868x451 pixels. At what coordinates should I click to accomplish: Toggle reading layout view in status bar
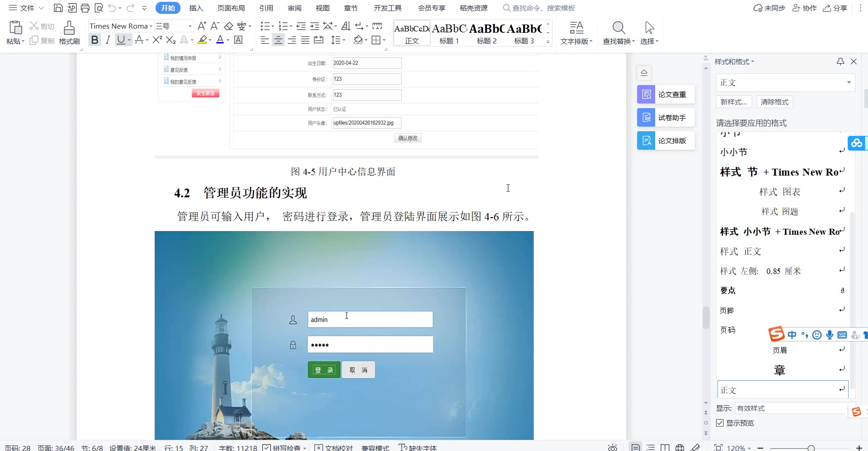(x=665, y=447)
